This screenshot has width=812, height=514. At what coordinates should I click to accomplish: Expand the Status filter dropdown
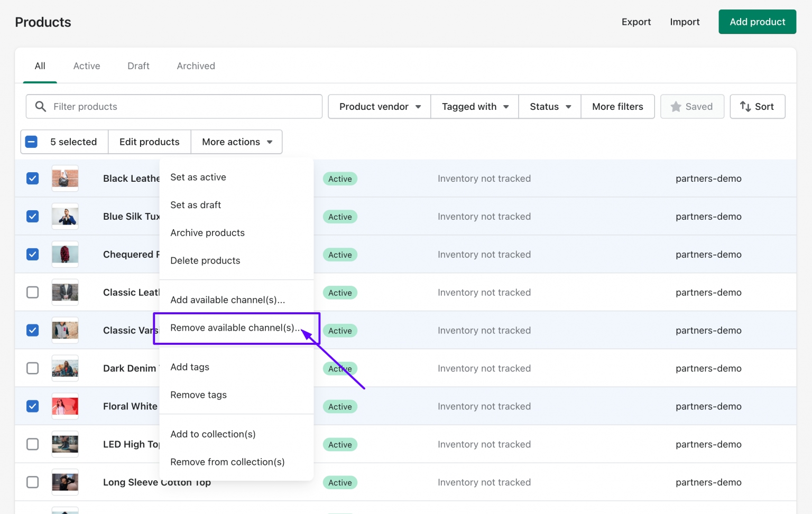tap(549, 106)
